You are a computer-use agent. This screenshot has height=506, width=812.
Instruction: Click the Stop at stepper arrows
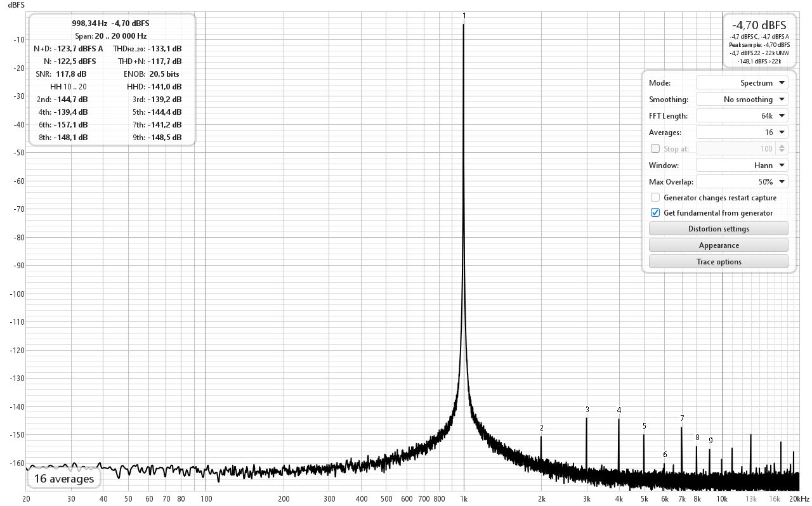click(782, 149)
